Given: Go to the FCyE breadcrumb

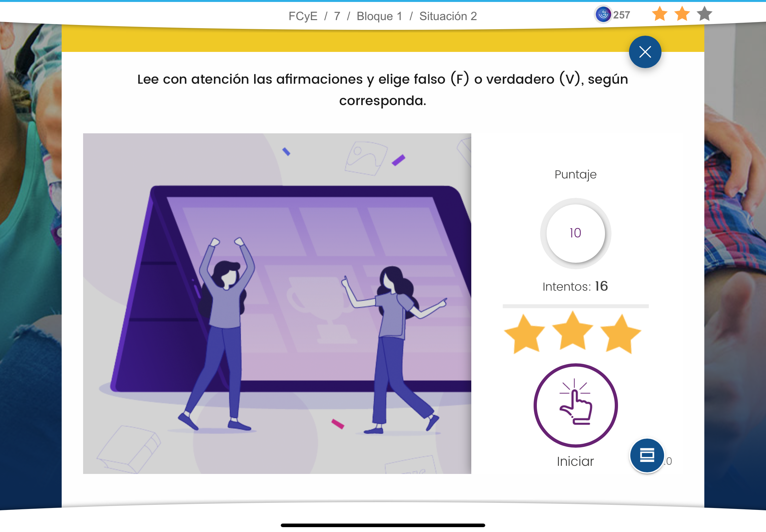Looking at the screenshot, I should tap(303, 16).
